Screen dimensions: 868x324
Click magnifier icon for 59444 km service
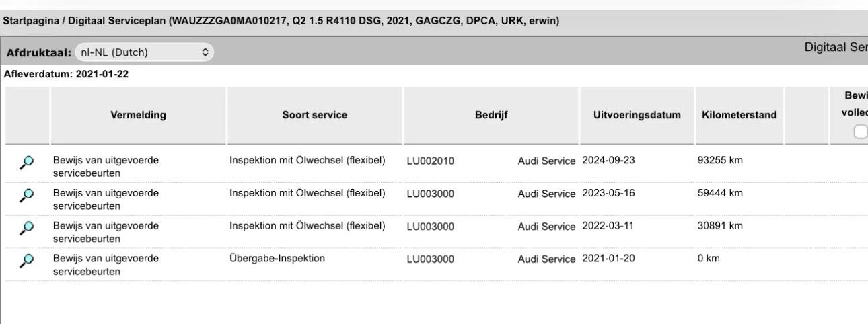pos(27,195)
